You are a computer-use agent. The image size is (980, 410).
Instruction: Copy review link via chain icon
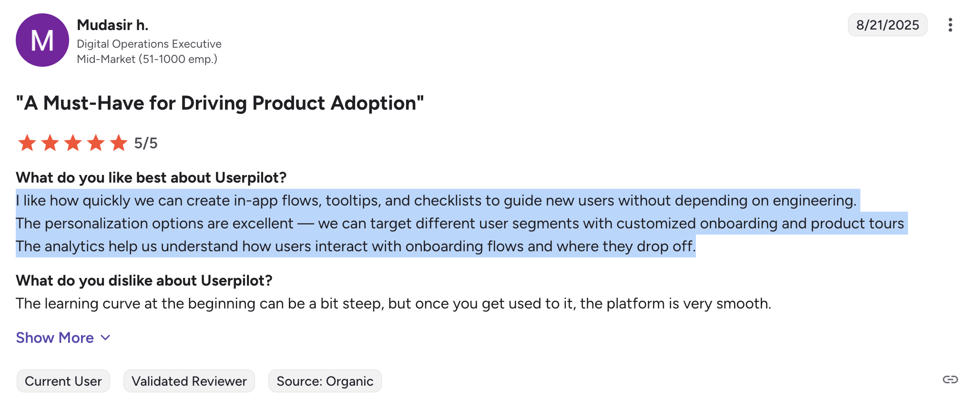[x=950, y=379]
